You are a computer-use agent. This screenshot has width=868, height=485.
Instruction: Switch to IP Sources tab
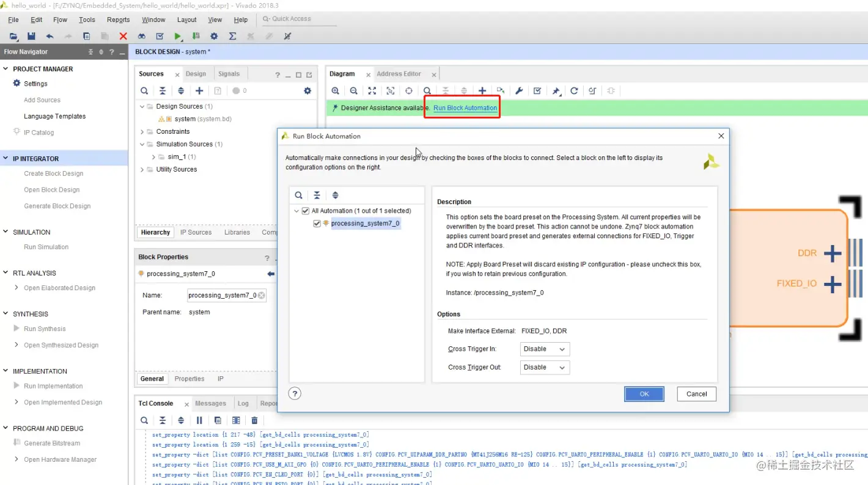[x=196, y=232]
